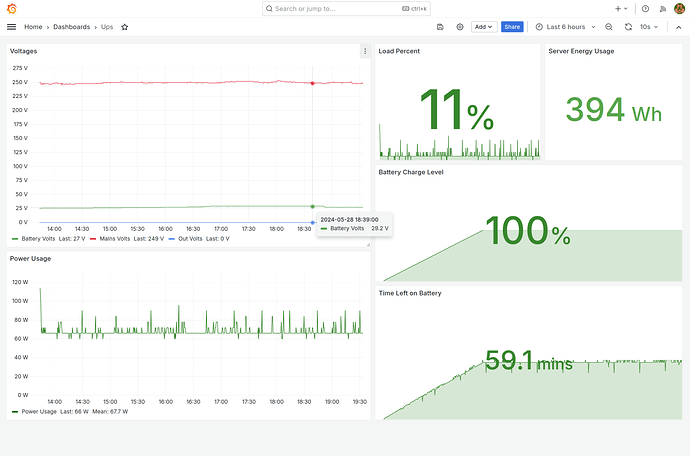Toggle Power Usage series in legend

point(40,411)
